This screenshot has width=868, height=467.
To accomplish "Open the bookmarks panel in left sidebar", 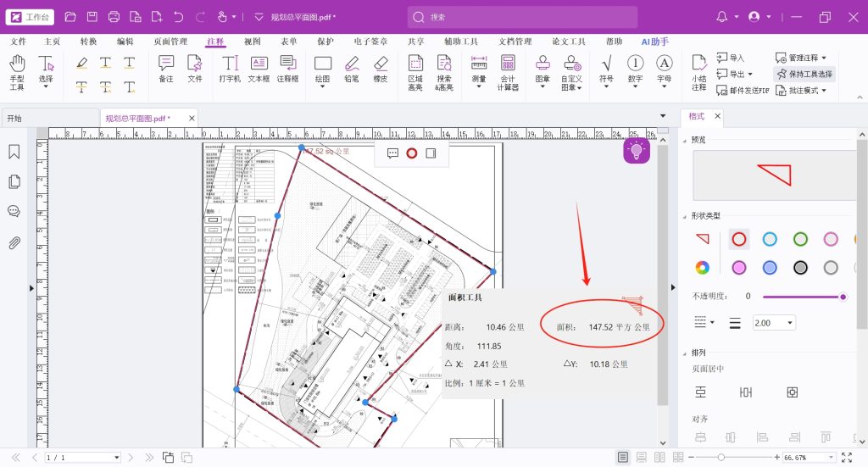I will (14, 152).
